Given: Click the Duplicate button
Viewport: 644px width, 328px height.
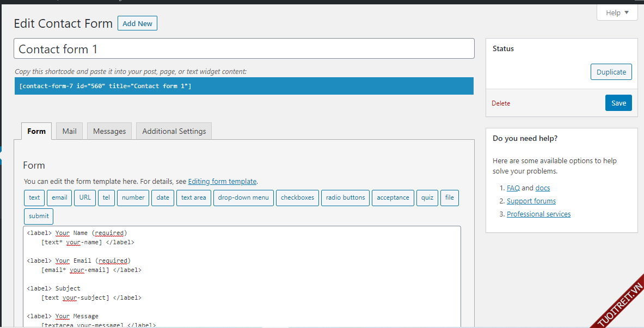Looking at the screenshot, I should pyautogui.click(x=611, y=72).
